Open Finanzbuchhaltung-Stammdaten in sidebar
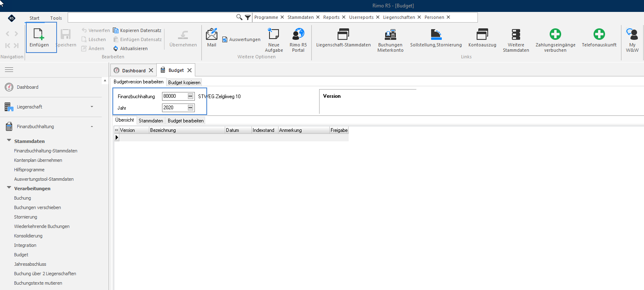 click(46, 151)
